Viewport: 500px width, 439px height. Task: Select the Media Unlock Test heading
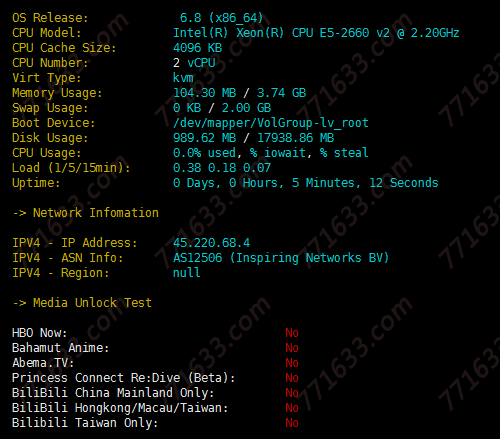[82, 303]
